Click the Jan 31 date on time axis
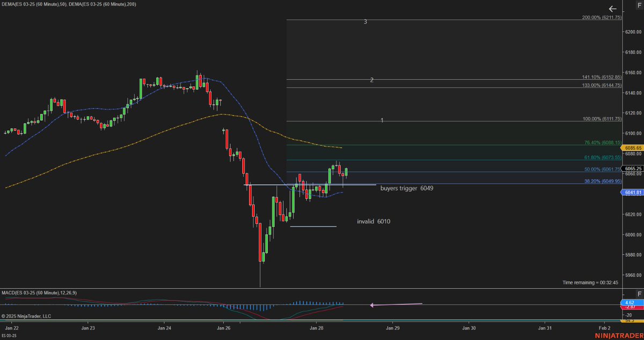Viewport: 644px width, 340px height. (545, 327)
